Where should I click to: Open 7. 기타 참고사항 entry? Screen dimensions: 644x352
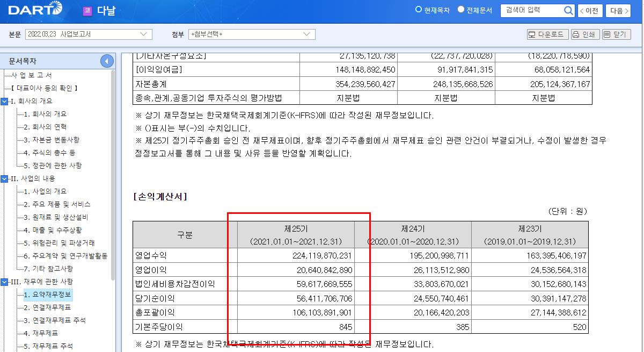pyautogui.click(x=49, y=269)
